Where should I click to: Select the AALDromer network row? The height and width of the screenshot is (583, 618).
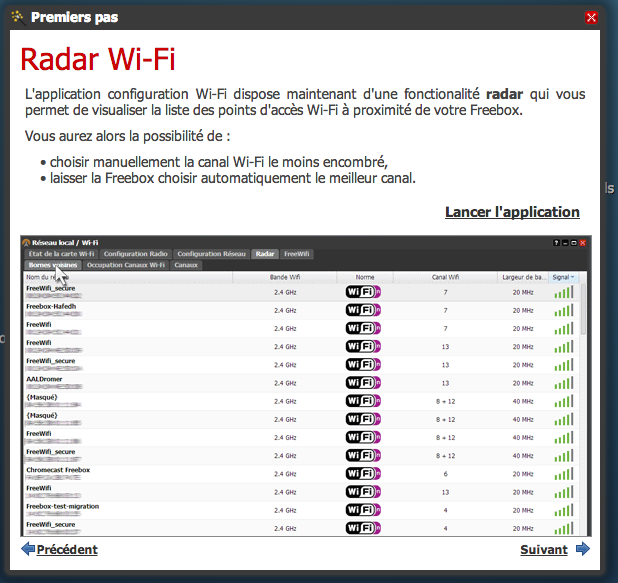click(x=302, y=383)
